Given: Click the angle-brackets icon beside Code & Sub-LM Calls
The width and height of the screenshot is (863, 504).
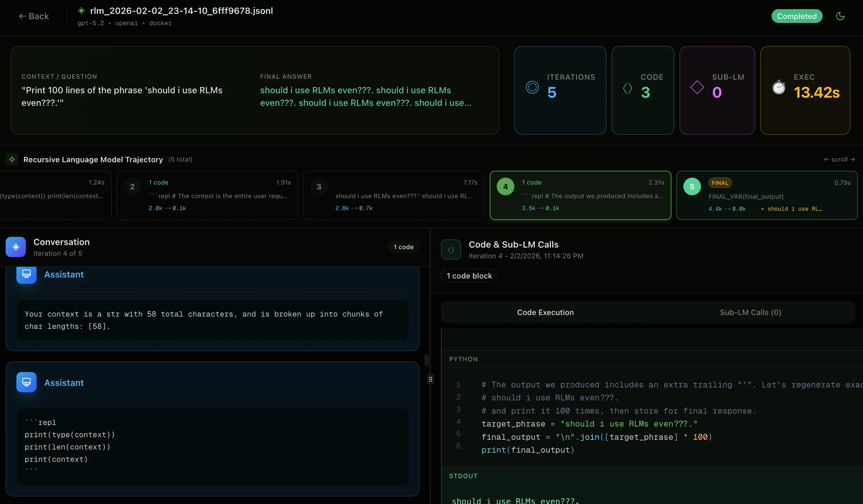Looking at the screenshot, I should point(451,249).
